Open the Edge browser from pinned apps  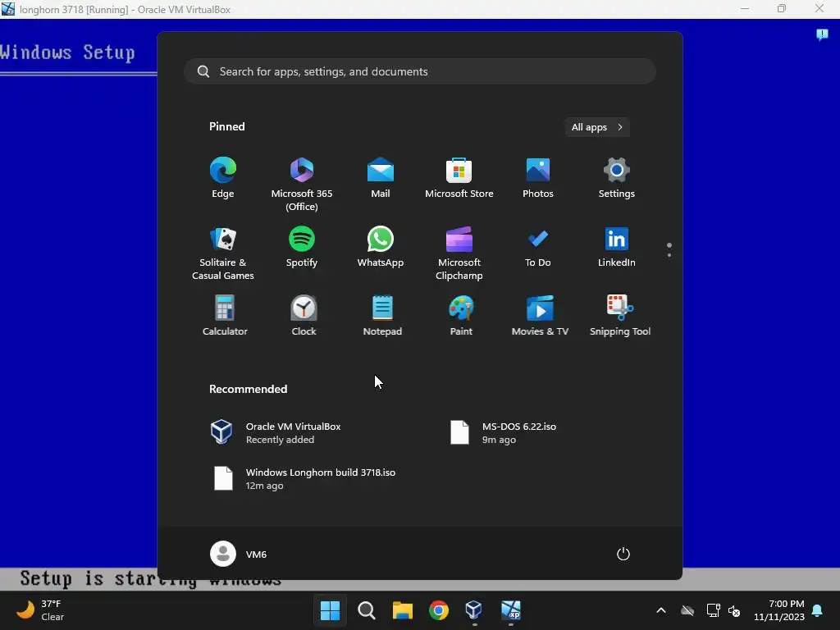click(x=223, y=179)
